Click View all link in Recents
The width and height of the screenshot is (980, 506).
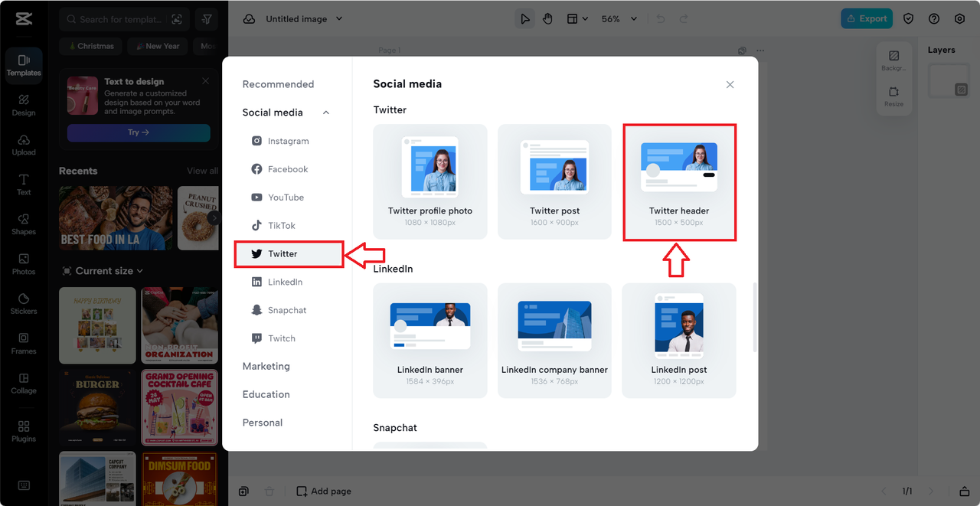pyautogui.click(x=202, y=171)
